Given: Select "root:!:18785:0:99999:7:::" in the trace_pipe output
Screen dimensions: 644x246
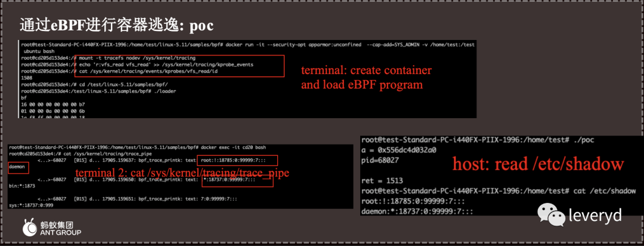Looking at the screenshot, I should [234, 160].
